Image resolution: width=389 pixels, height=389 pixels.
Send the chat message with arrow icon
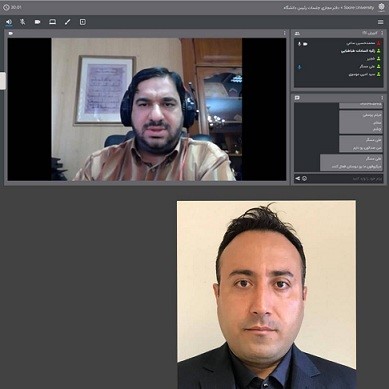[297, 179]
